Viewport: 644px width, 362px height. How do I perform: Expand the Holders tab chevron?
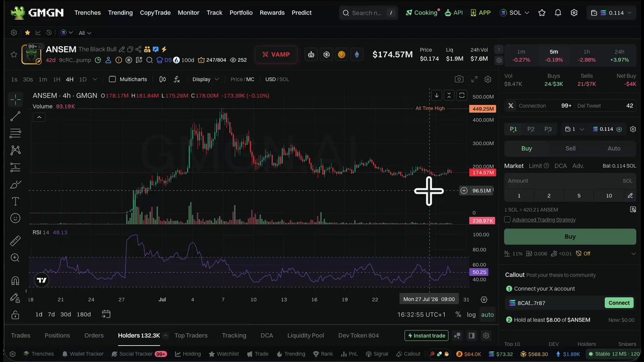165,336
